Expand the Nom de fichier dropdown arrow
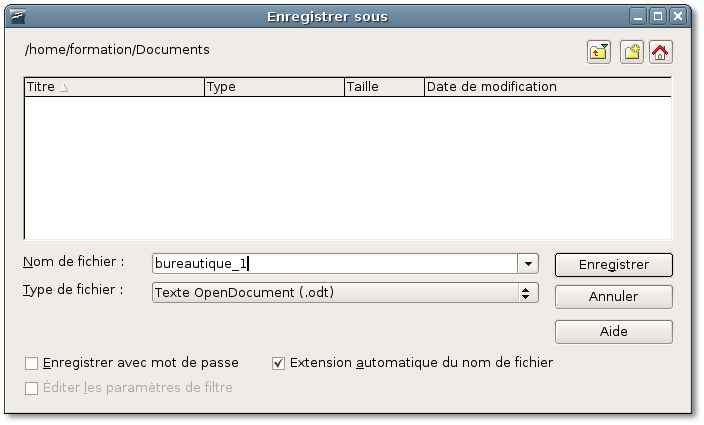Screen dimensions: 704x425 click(x=528, y=264)
